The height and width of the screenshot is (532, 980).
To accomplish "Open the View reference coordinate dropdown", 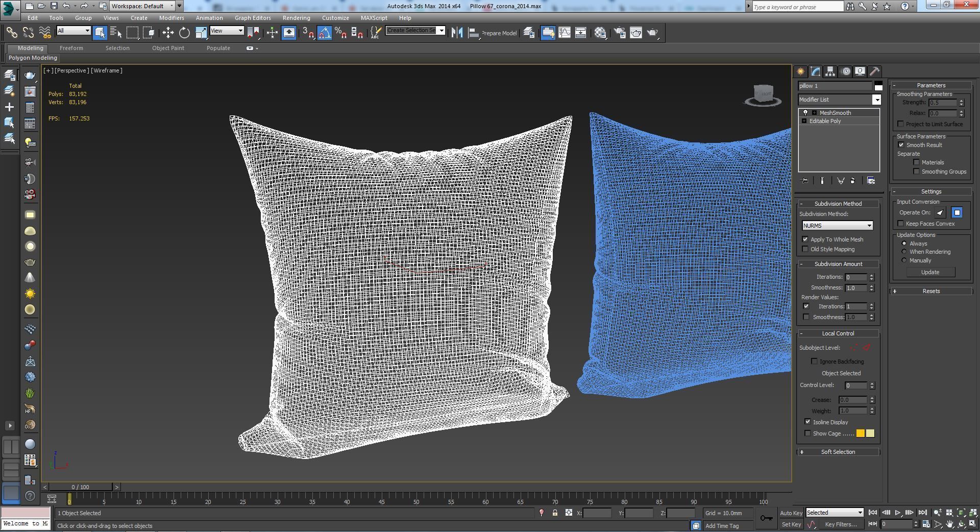I will tap(227, 31).
